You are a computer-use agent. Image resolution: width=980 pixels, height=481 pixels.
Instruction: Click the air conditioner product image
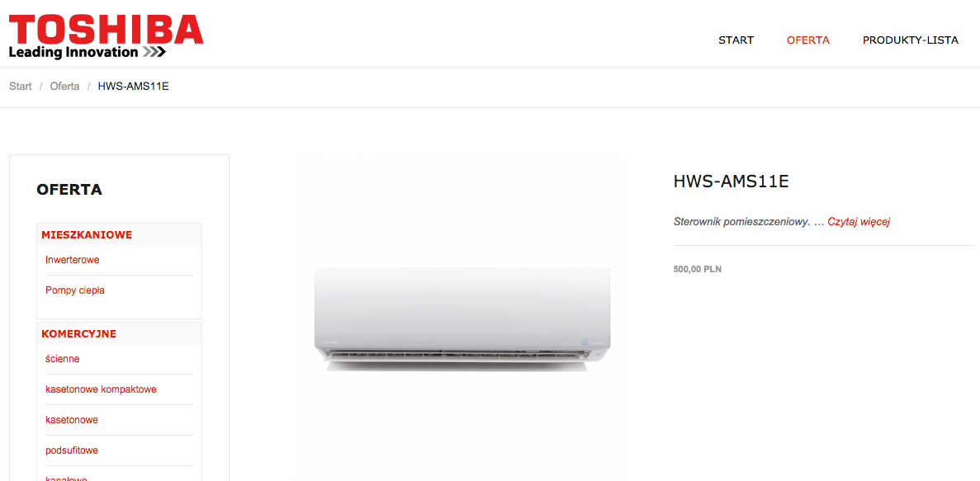(x=462, y=320)
